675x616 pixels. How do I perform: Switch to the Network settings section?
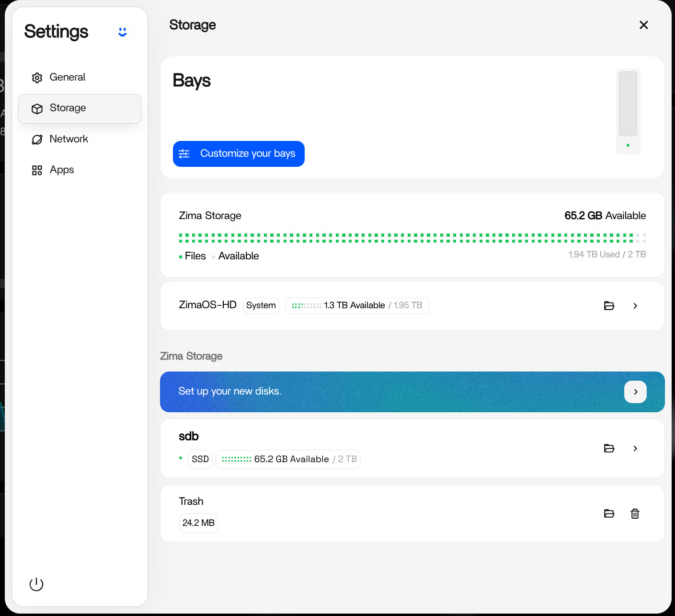tap(69, 139)
